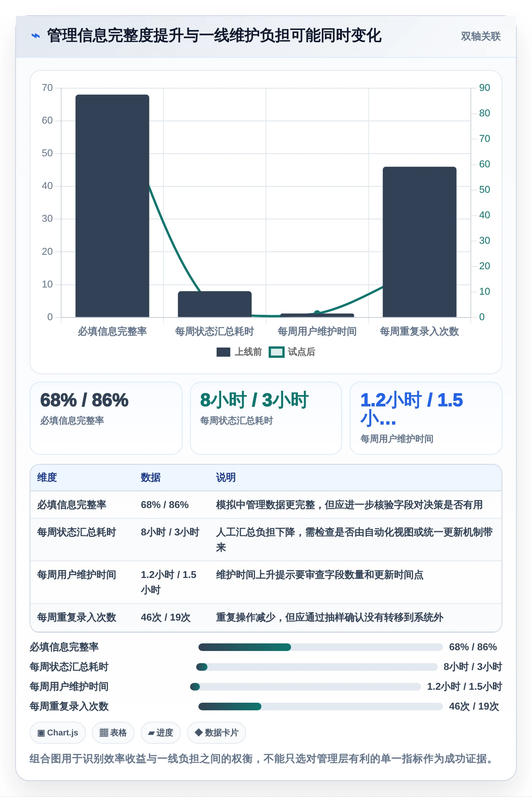The width and height of the screenshot is (532, 797).
Task: Click the green line point above 每周用户维护时间
Action: [317, 313]
